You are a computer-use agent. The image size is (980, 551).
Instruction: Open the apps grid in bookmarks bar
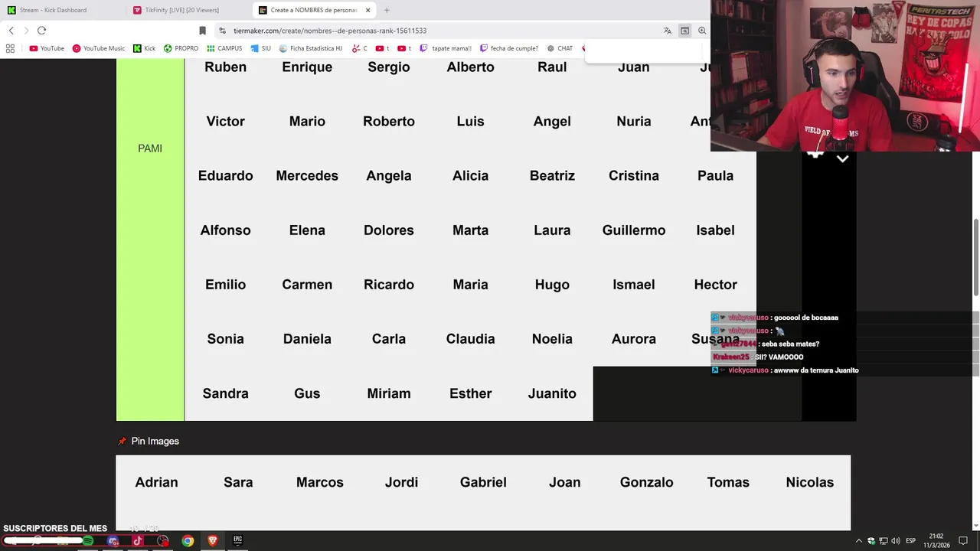pyautogui.click(x=10, y=48)
